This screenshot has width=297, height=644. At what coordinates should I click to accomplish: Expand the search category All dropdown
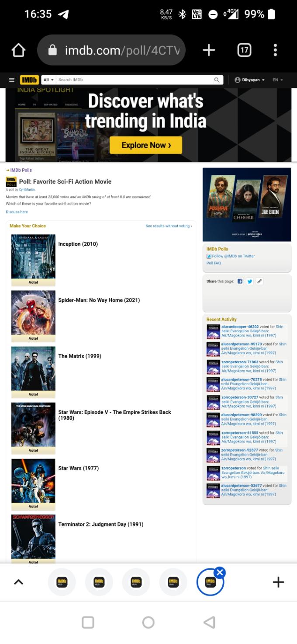(x=48, y=80)
